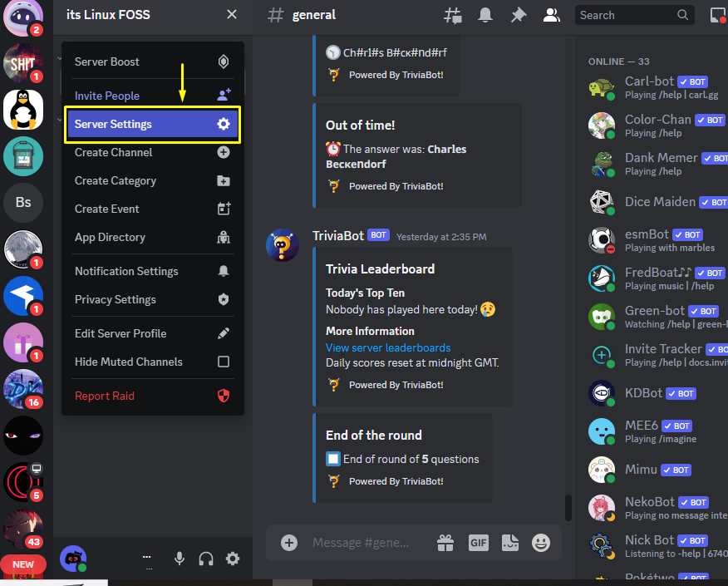Toggle headphones deafen
728x586 pixels.
coord(206,559)
